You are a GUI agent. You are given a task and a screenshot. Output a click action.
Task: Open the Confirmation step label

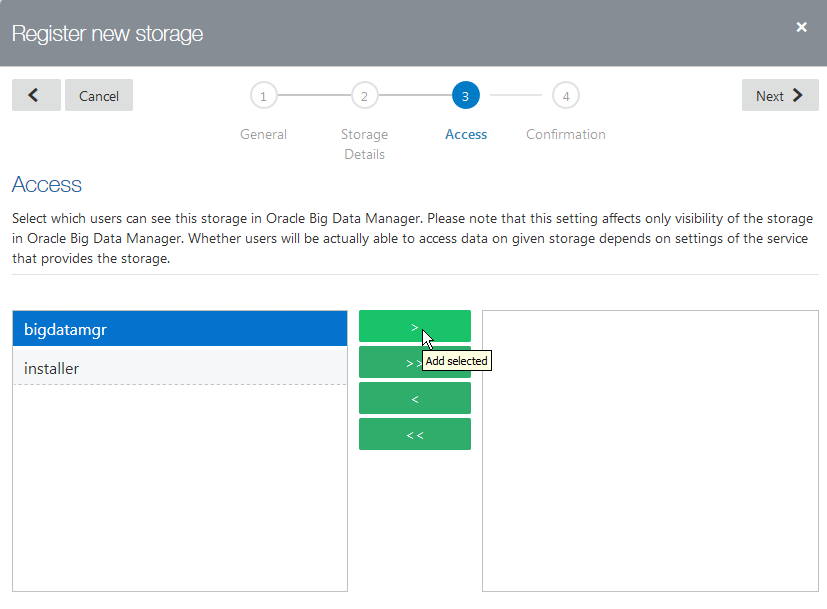coord(566,134)
